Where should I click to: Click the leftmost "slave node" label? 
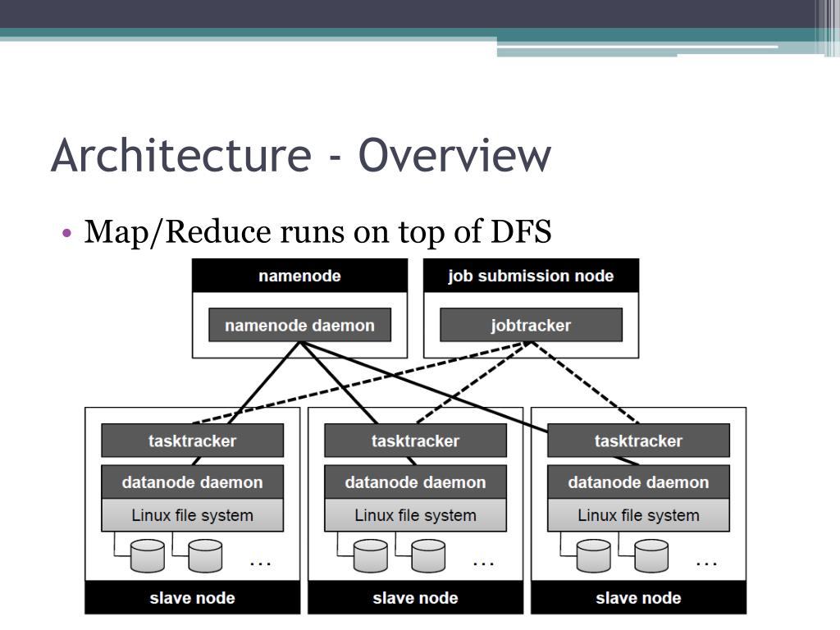192,598
